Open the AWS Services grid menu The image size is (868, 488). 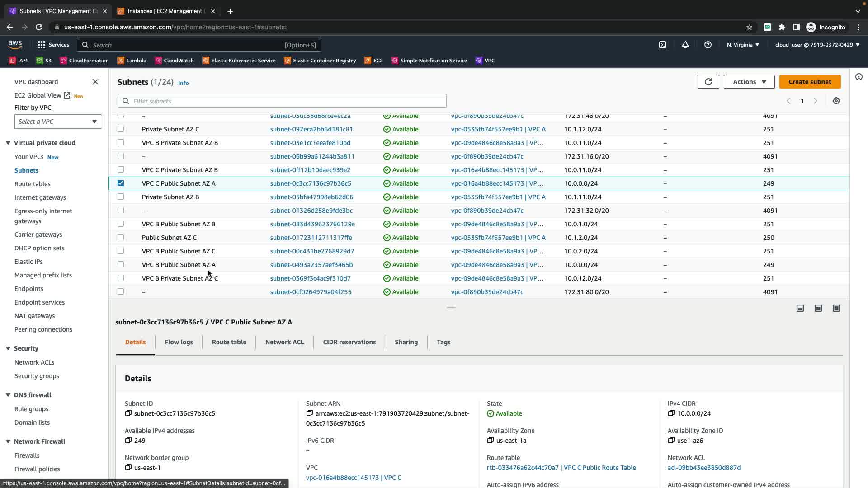coord(42,45)
